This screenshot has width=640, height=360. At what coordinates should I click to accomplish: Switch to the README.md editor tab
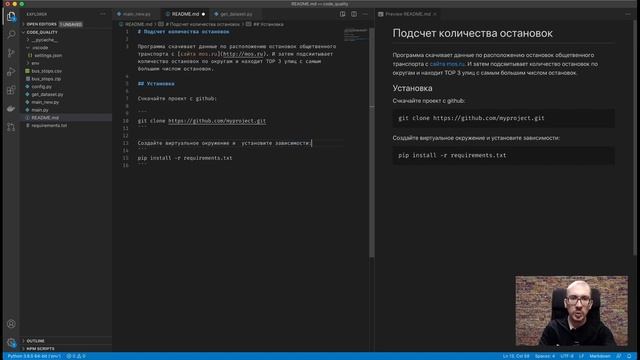click(185, 14)
